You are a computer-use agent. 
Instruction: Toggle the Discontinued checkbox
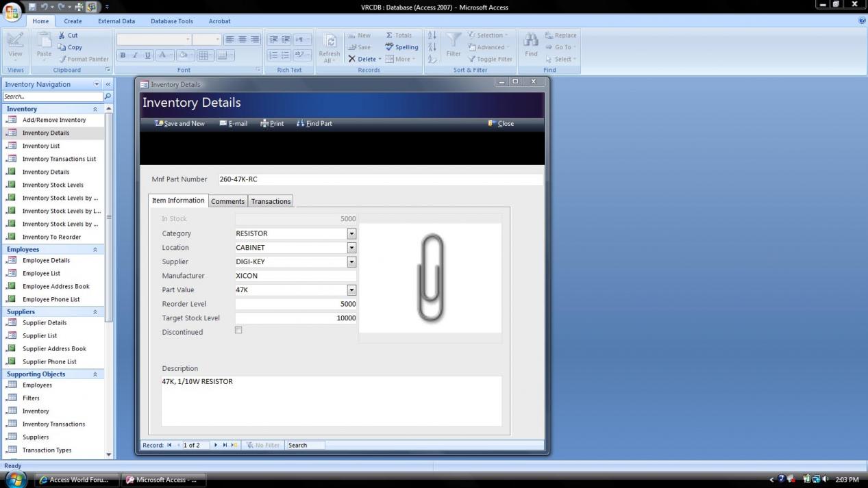[x=238, y=330]
